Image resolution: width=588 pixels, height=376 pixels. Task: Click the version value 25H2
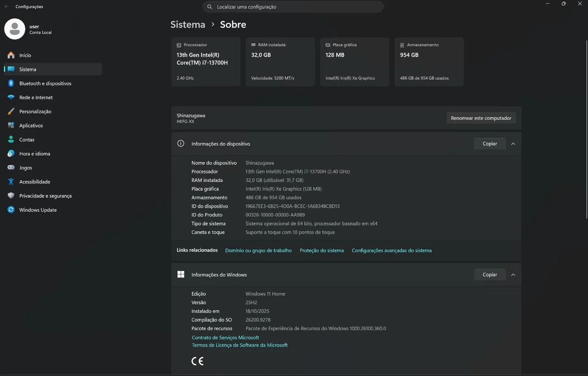[x=251, y=302]
